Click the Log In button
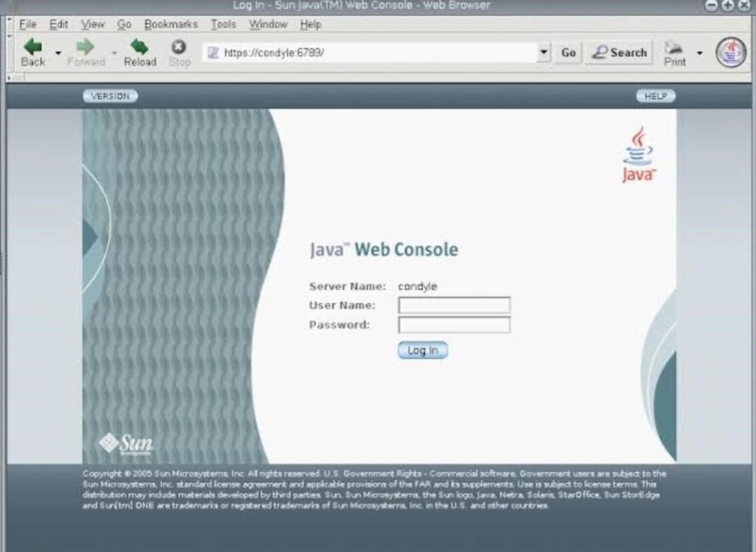This screenshot has height=552, width=756. (x=422, y=351)
